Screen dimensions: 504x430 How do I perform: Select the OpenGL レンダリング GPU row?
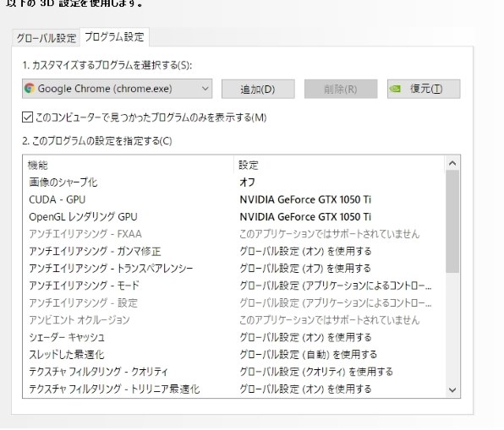coord(233,217)
